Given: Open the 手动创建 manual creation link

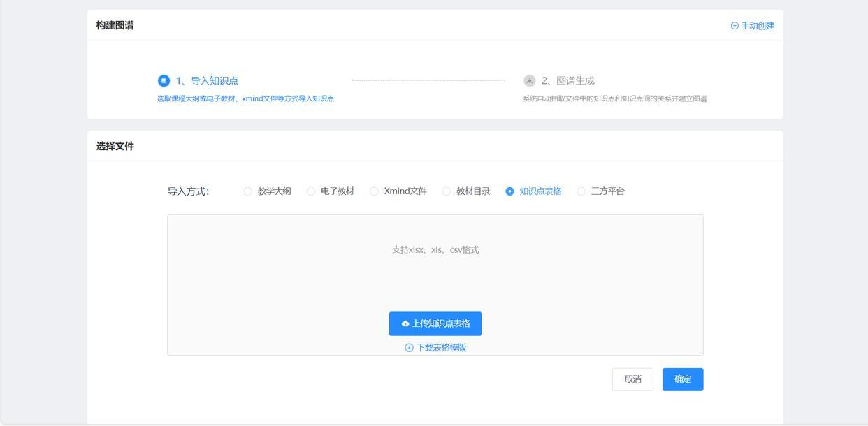Looking at the screenshot, I should tap(757, 26).
